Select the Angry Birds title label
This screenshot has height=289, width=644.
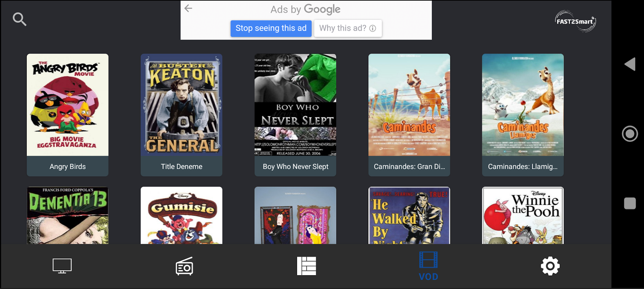click(x=68, y=167)
